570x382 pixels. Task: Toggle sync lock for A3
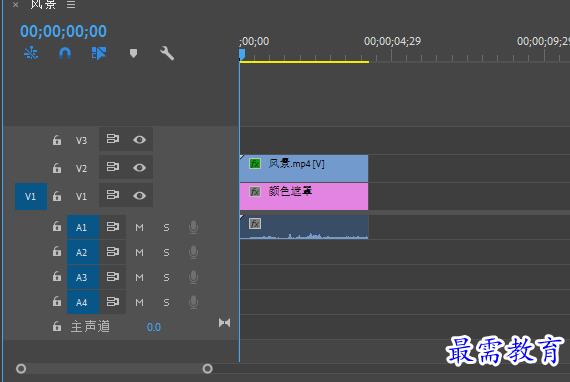click(x=113, y=277)
